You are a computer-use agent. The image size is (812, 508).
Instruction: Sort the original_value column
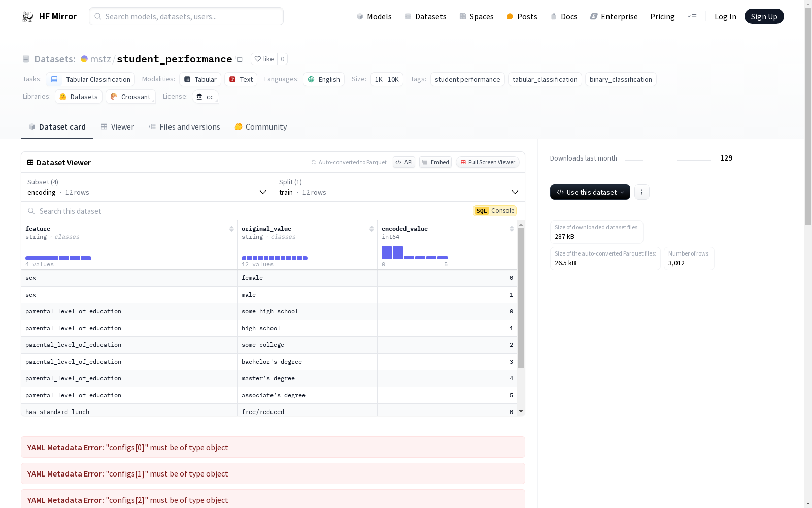pos(371,229)
